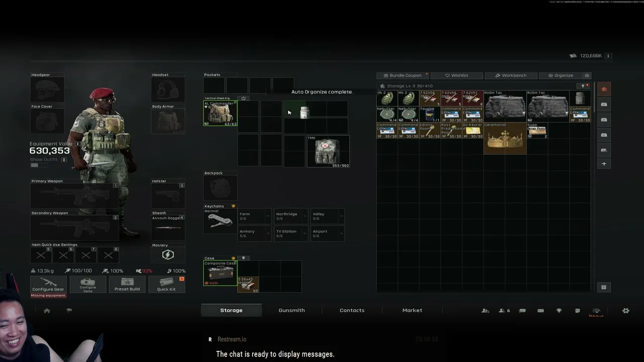Click the empty Secondary Weapon slot
The image size is (644, 362).
[x=74, y=227]
